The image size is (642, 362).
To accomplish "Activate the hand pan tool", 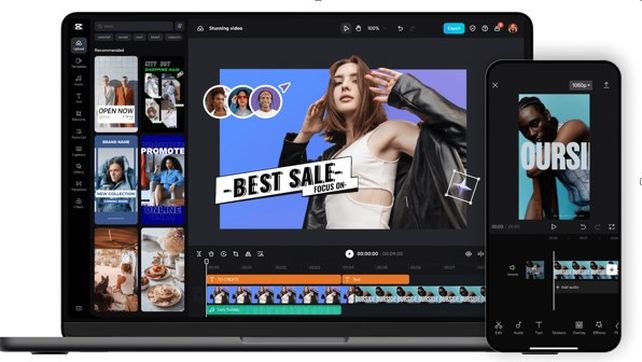I will pyautogui.click(x=358, y=28).
